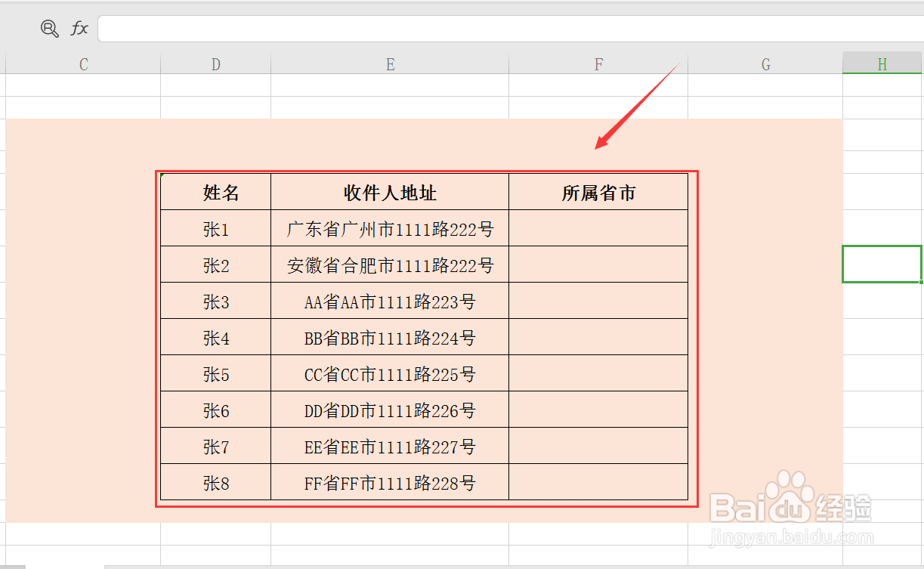Select column header C

coord(82,64)
